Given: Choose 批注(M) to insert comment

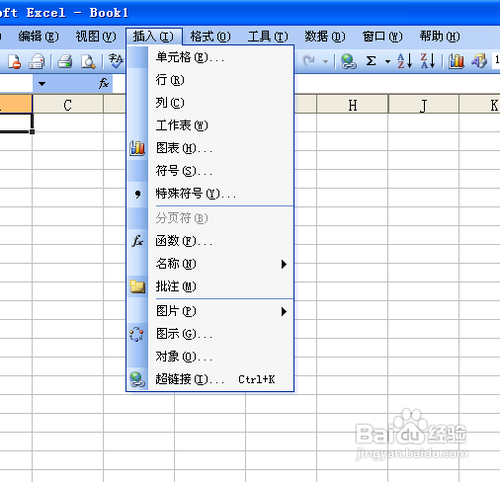Looking at the screenshot, I should pyautogui.click(x=221, y=287).
